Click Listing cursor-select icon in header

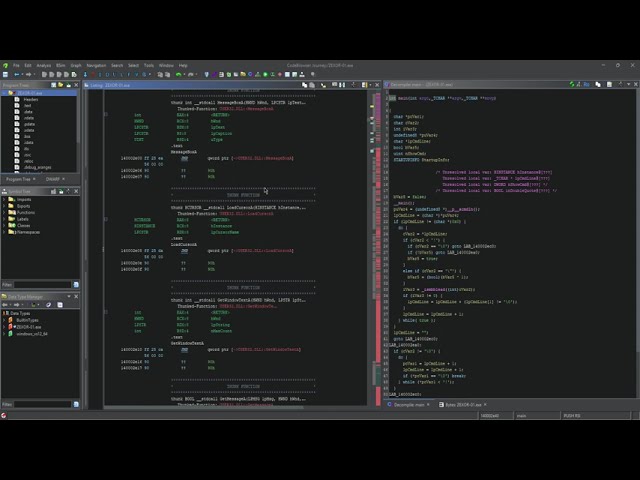coord(323,85)
